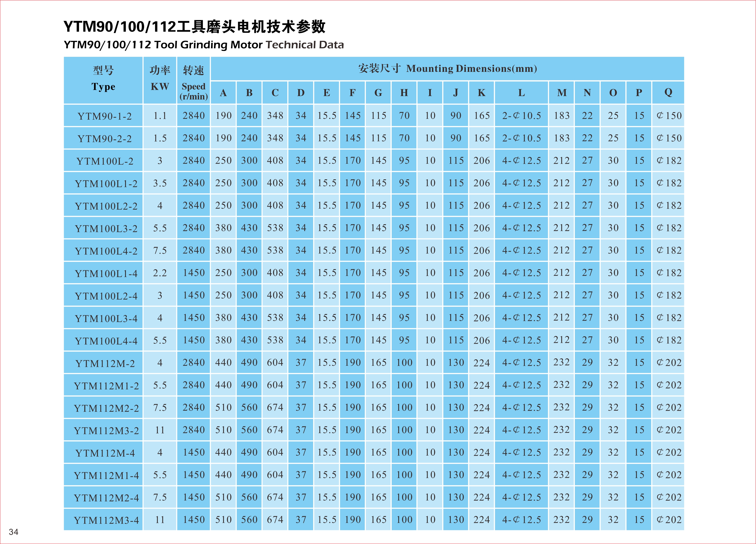
Task: Click the YTM112M1-2 type cell
Action: click(x=103, y=385)
